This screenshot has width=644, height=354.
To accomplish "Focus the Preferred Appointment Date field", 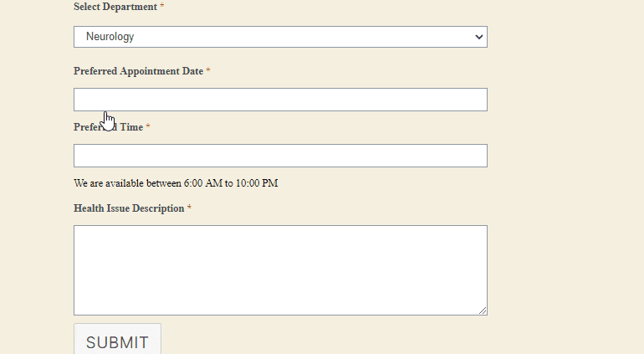I will coord(280,100).
